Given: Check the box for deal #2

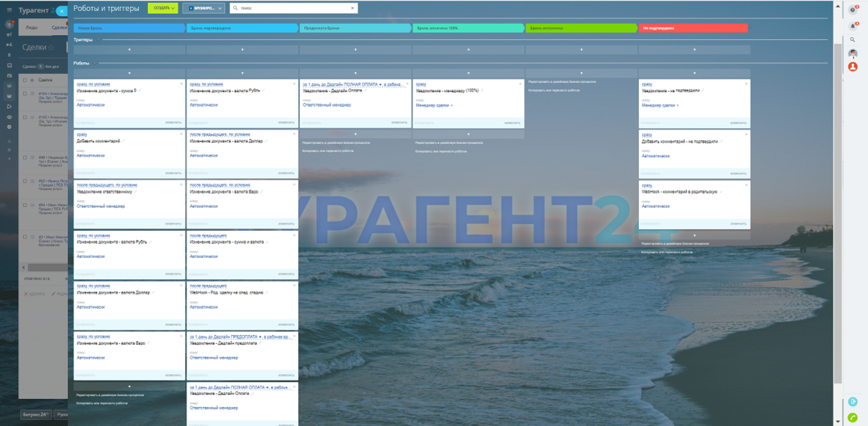Looking at the screenshot, I should (x=25, y=237).
